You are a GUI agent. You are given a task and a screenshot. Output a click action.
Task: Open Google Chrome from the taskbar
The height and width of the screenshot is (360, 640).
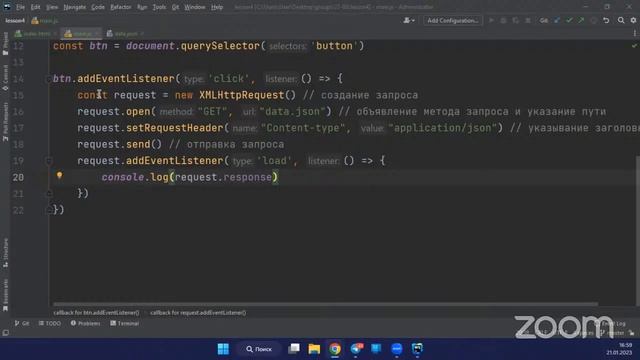coord(335,349)
